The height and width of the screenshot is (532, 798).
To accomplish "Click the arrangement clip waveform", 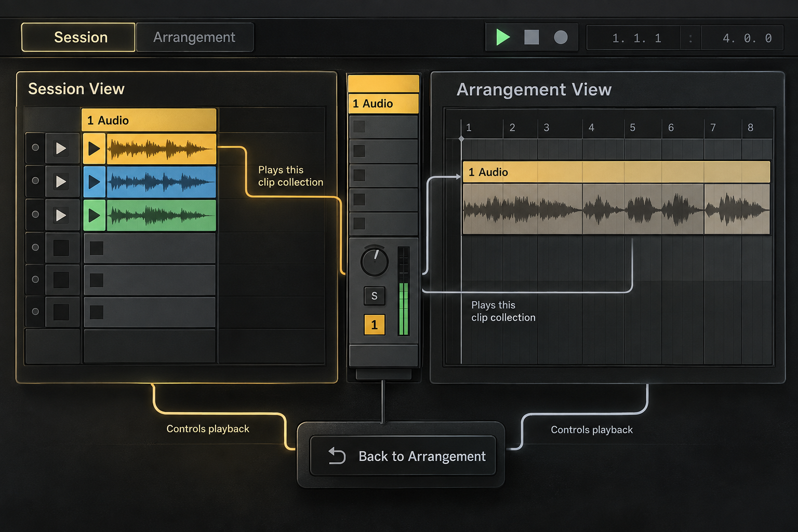I will (x=616, y=209).
